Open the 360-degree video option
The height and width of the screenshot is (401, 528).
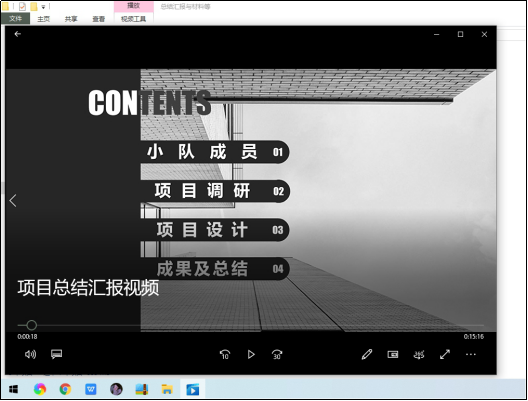(419, 354)
